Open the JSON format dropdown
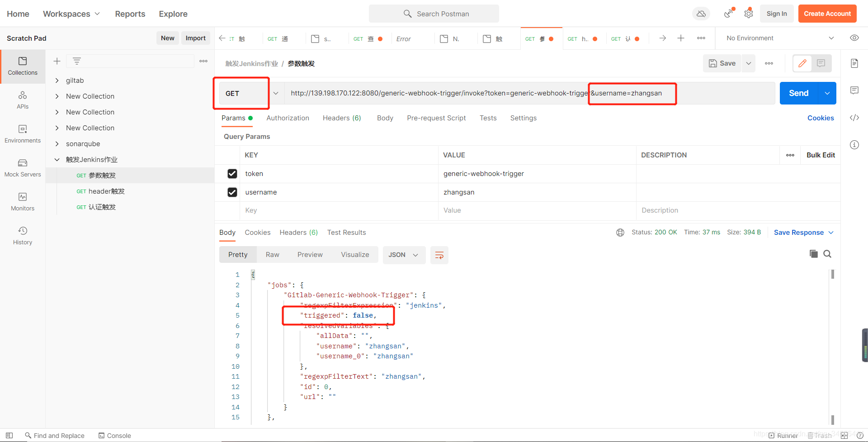The height and width of the screenshot is (442, 868). pyautogui.click(x=404, y=255)
